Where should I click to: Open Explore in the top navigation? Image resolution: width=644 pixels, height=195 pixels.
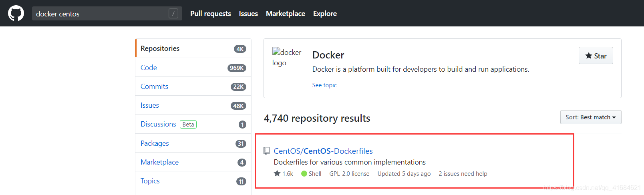(x=325, y=14)
